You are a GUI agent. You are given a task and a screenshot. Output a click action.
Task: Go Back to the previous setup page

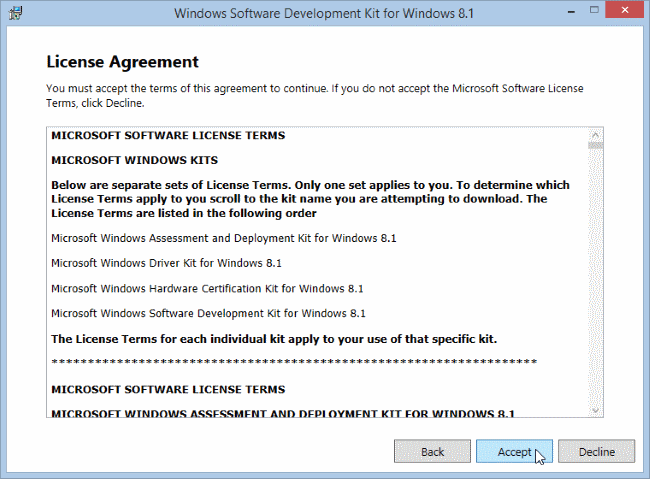point(432,451)
